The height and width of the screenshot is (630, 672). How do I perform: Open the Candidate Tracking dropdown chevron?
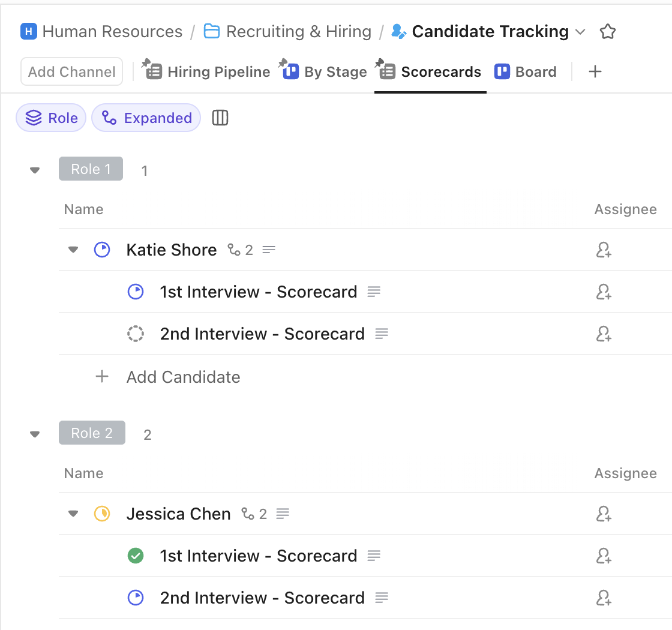click(580, 32)
